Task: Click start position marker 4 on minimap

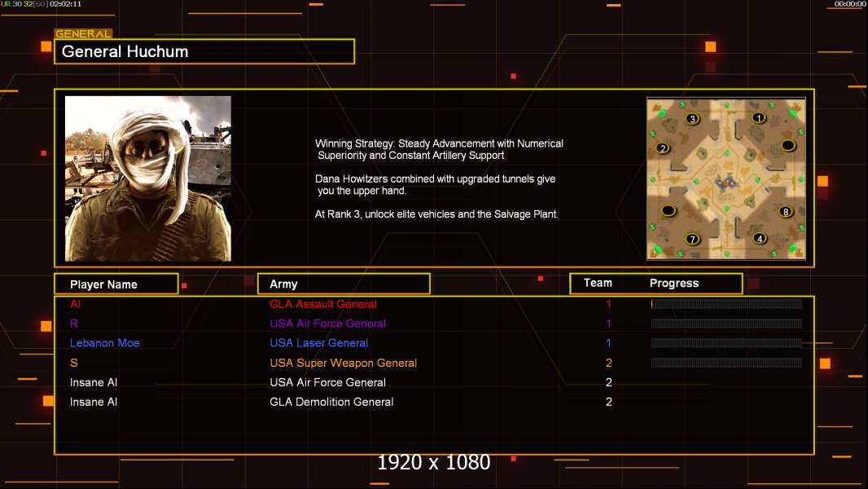Action: point(760,238)
